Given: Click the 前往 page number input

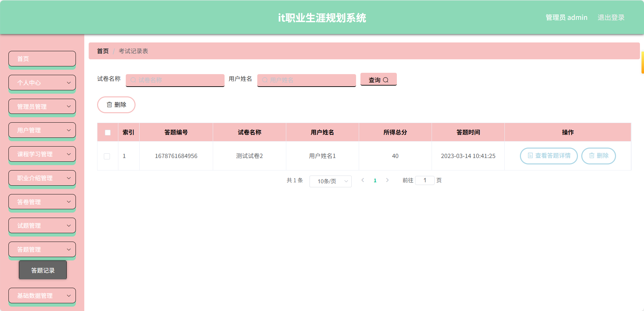Looking at the screenshot, I should pos(425,180).
